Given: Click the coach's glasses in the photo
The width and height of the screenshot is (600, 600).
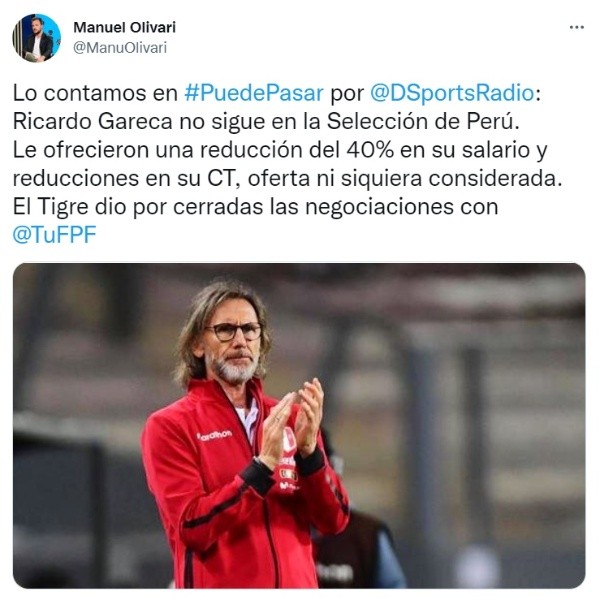Looking at the screenshot, I should click(234, 331).
